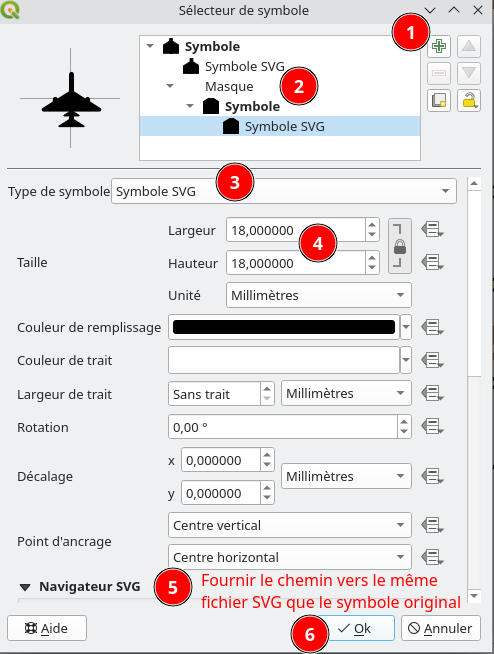Increase the Hauteur value with stepper

point(372,258)
